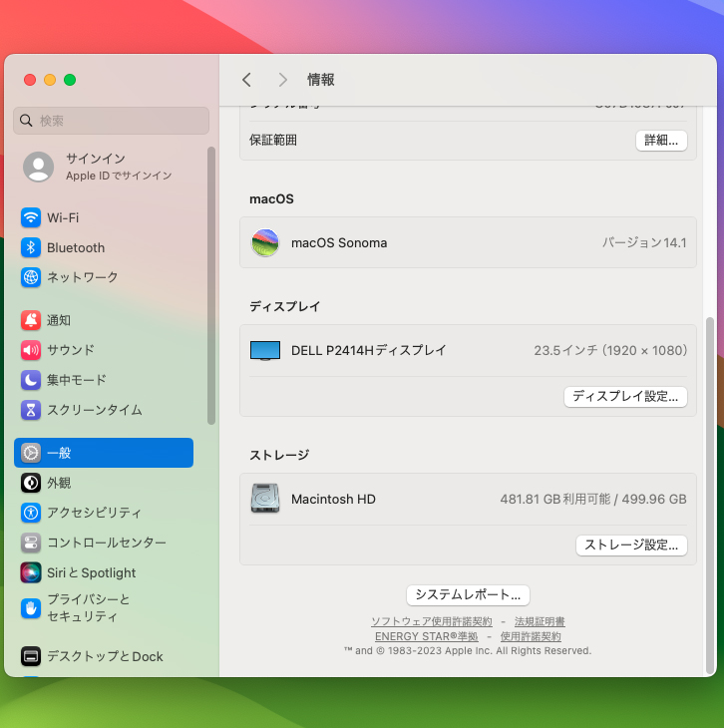Click the Macintosh HD drive icon
This screenshot has width=724, height=728.
264,499
